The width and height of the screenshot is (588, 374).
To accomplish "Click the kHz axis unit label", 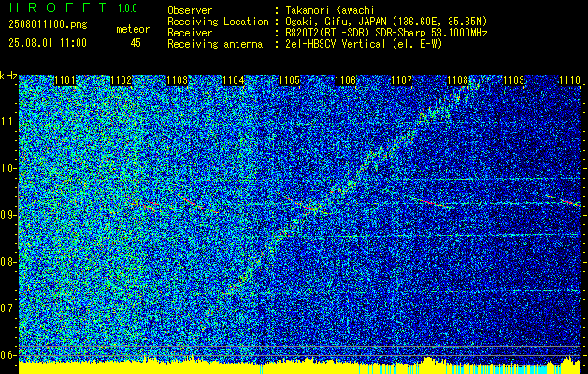I will [x=8, y=76].
